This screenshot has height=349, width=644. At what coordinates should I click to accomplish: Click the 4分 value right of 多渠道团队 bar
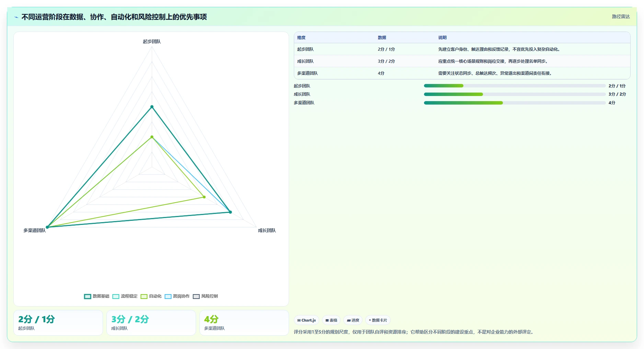click(612, 103)
